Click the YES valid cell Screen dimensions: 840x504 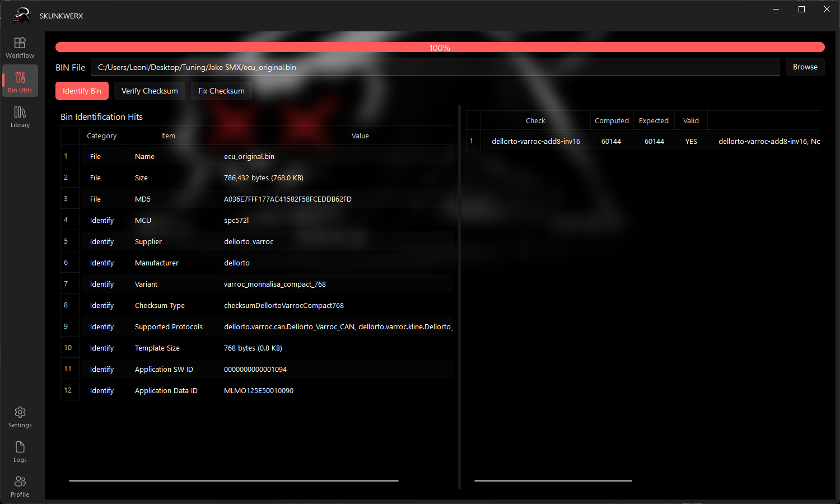click(x=691, y=141)
